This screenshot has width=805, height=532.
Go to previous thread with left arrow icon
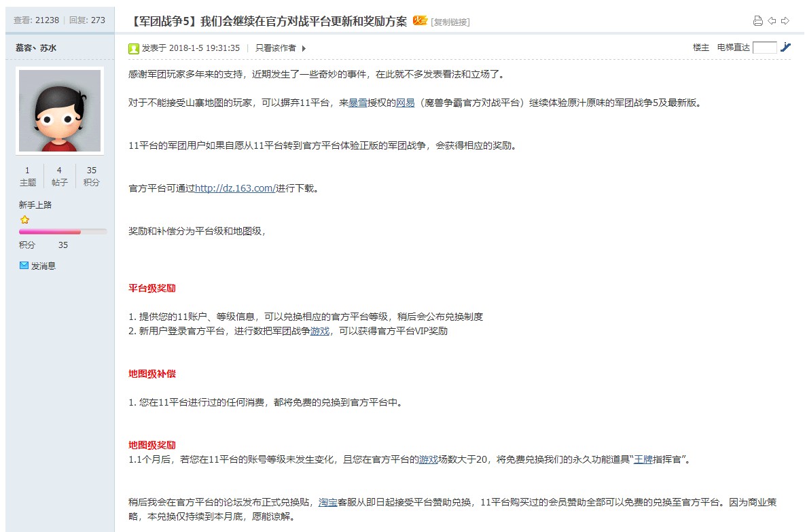[x=772, y=21]
